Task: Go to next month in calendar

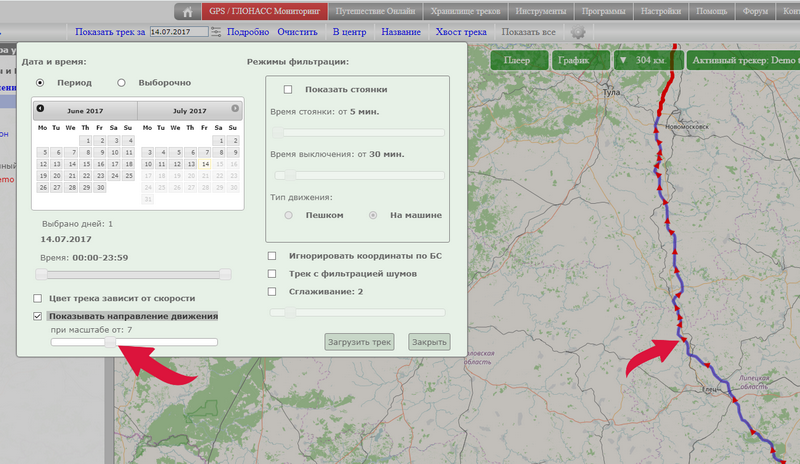Action: click(235, 108)
